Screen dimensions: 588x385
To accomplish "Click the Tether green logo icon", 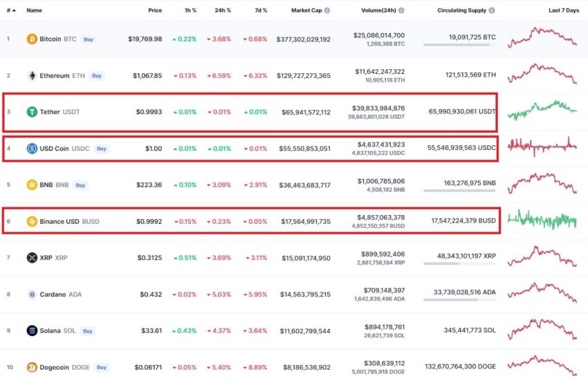I will 32,112.
